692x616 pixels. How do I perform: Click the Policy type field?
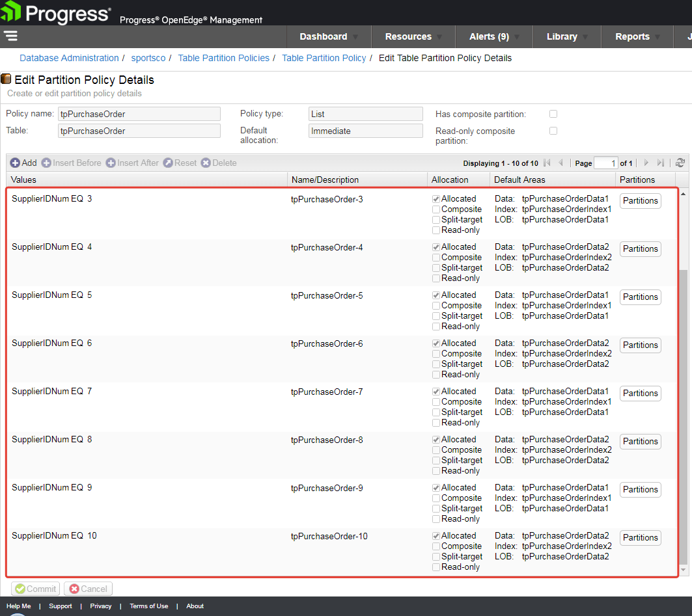coord(365,114)
